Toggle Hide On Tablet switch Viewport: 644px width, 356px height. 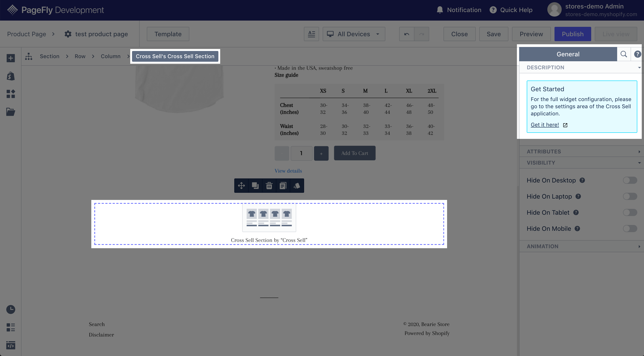point(630,212)
